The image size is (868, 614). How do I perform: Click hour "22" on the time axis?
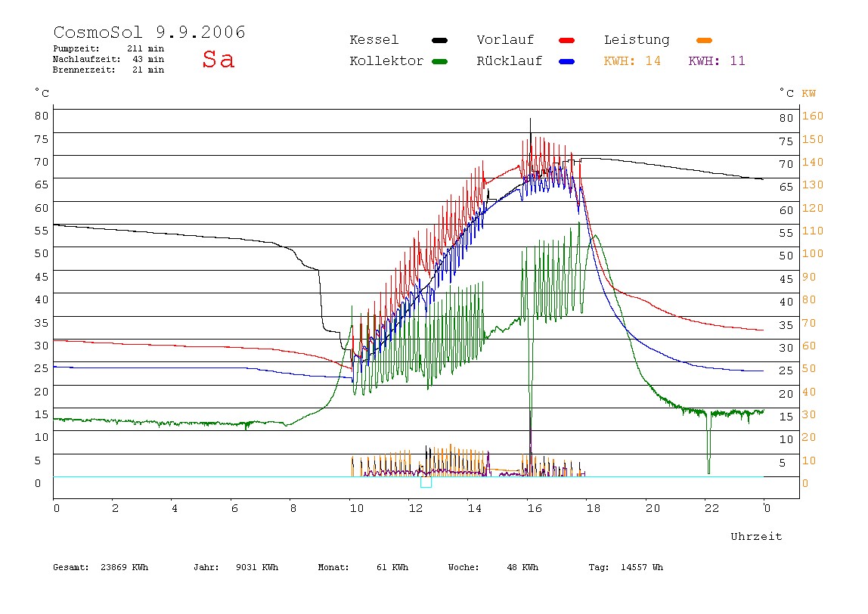pyautogui.click(x=712, y=508)
